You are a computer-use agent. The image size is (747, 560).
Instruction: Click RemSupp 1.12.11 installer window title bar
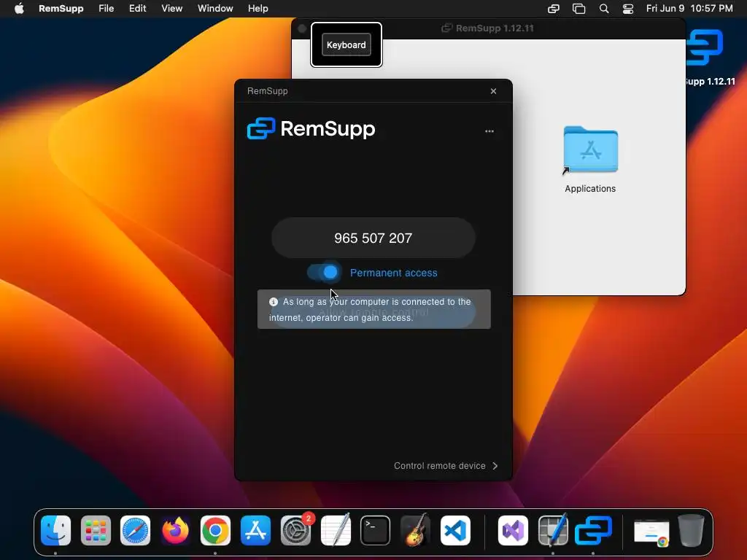[488, 28]
